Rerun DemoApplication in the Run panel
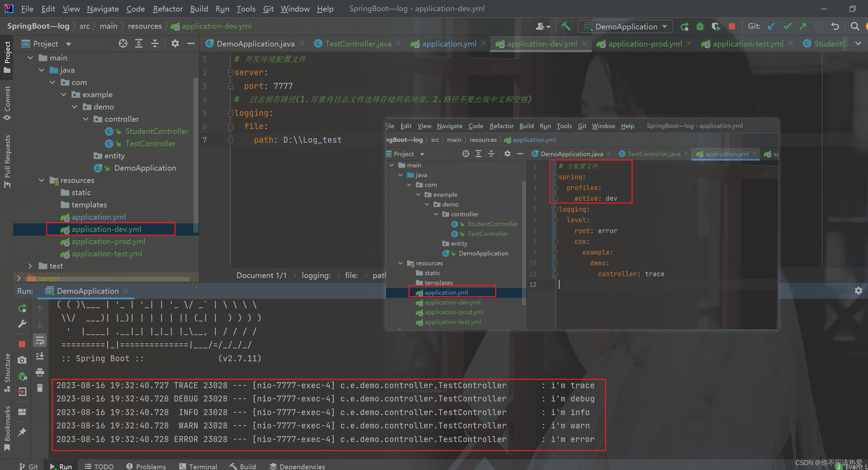Image resolution: width=868 pixels, height=470 pixels. point(22,308)
